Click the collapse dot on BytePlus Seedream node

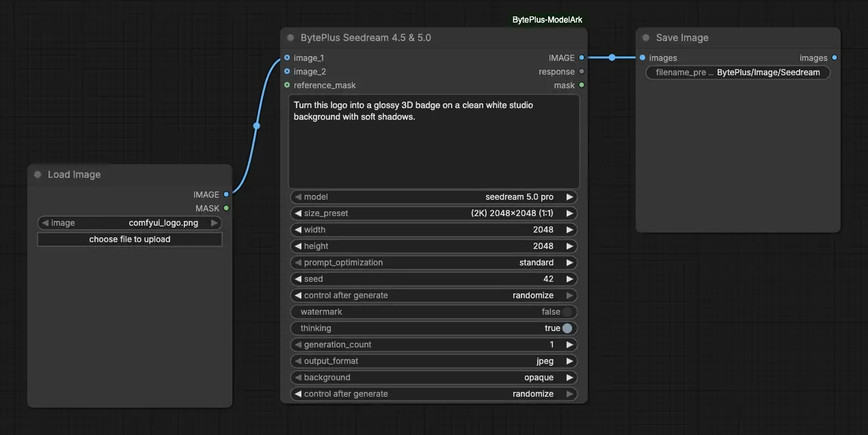290,38
